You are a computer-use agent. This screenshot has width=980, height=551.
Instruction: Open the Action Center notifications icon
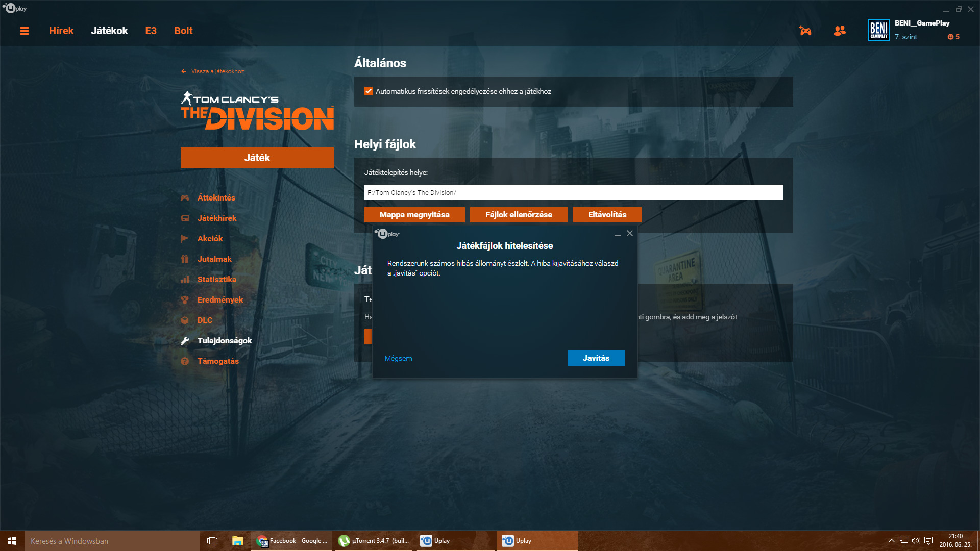point(928,541)
